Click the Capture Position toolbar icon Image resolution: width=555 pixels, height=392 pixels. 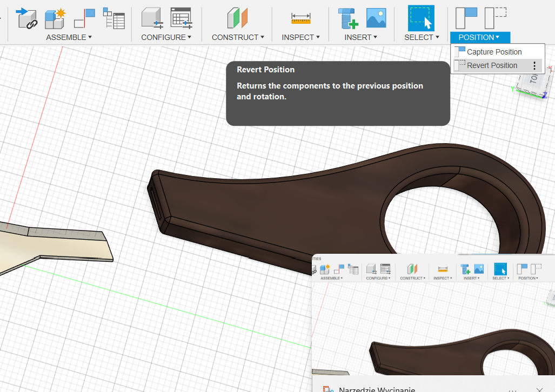(x=466, y=18)
